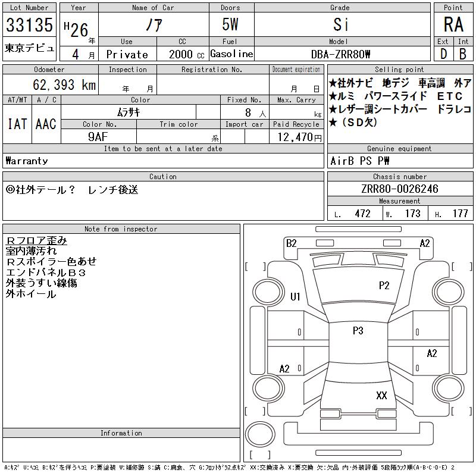476x476 pixels.
Task: Click the exterior grade D cell
Action: [x=443, y=54]
